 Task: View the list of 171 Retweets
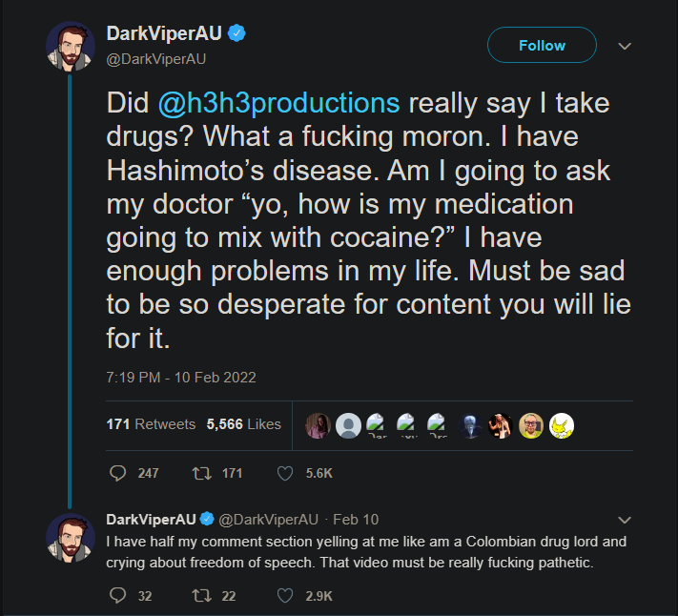pyautogui.click(x=151, y=424)
